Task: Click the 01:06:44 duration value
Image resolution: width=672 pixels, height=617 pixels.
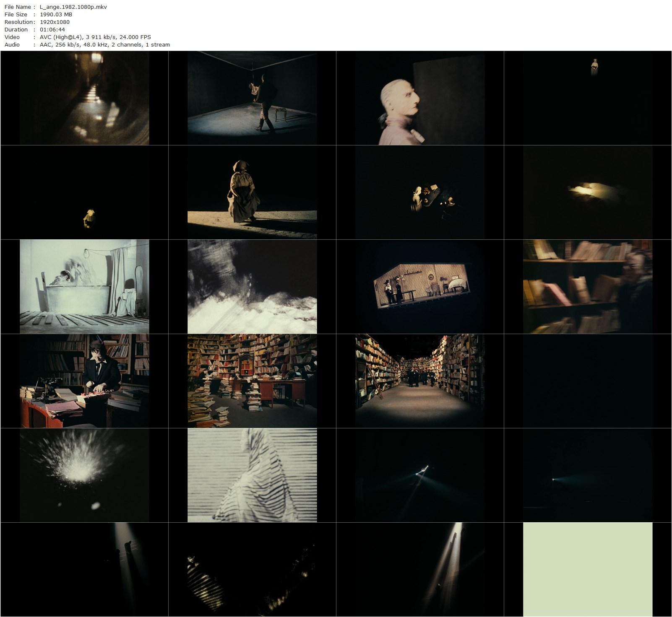Action: click(52, 29)
